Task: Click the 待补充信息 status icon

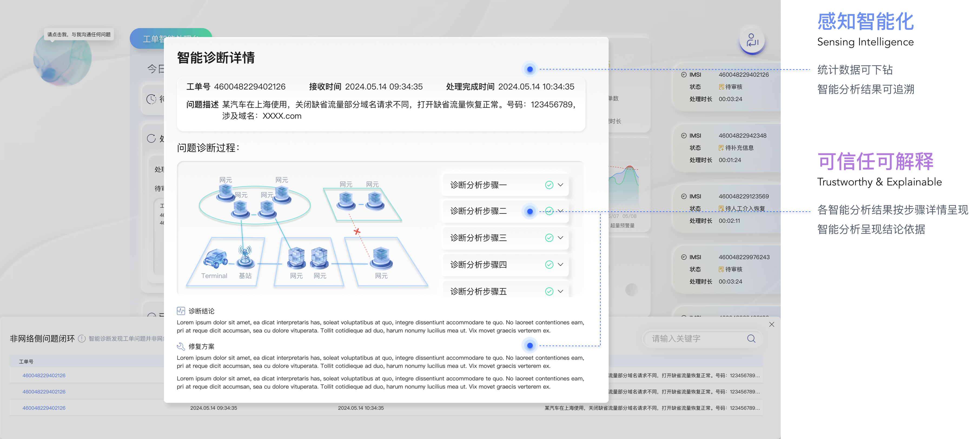Action: [x=721, y=148]
